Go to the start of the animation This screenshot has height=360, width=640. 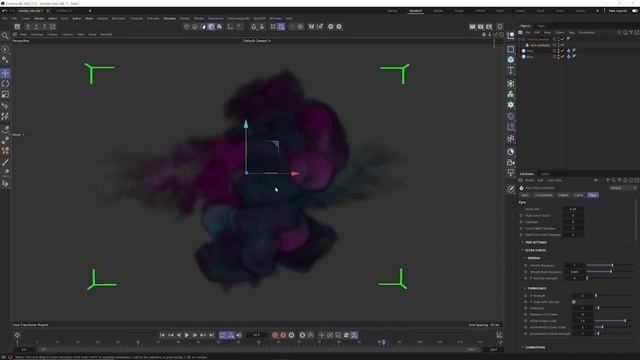[162, 335]
